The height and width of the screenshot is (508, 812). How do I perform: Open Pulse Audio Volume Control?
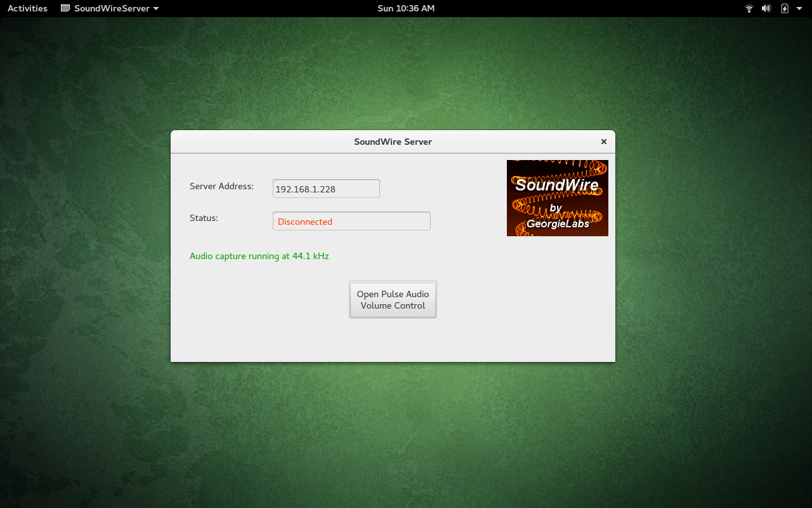tap(393, 300)
